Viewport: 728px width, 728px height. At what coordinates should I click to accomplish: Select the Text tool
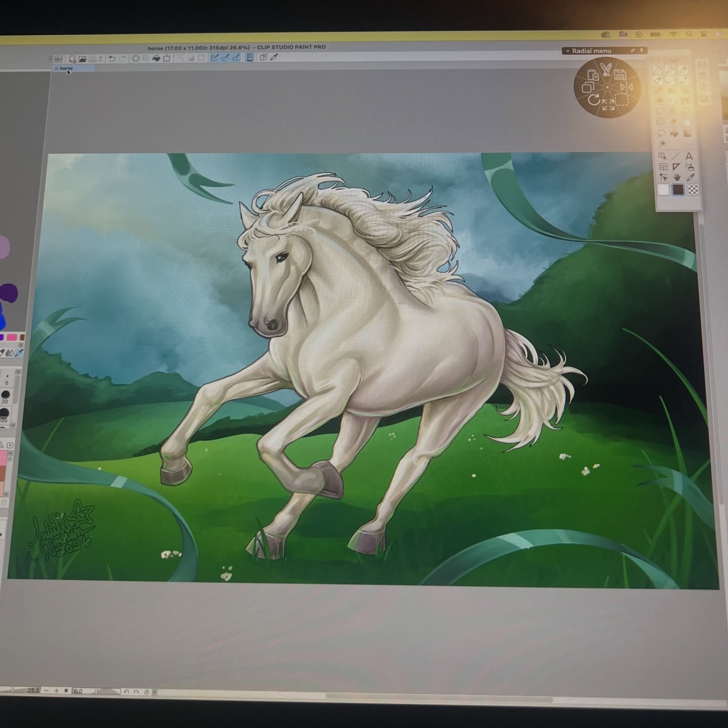click(689, 156)
